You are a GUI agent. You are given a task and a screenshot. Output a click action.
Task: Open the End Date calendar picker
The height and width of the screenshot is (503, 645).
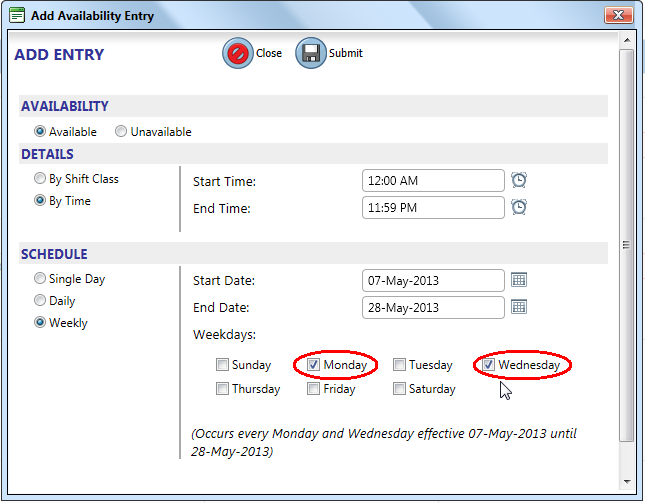point(519,307)
